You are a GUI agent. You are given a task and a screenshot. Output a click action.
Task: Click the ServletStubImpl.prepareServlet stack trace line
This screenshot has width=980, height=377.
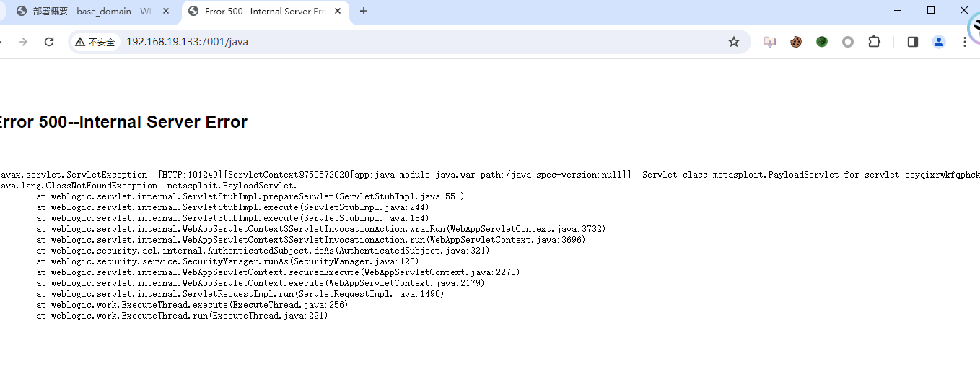click(250, 196)
